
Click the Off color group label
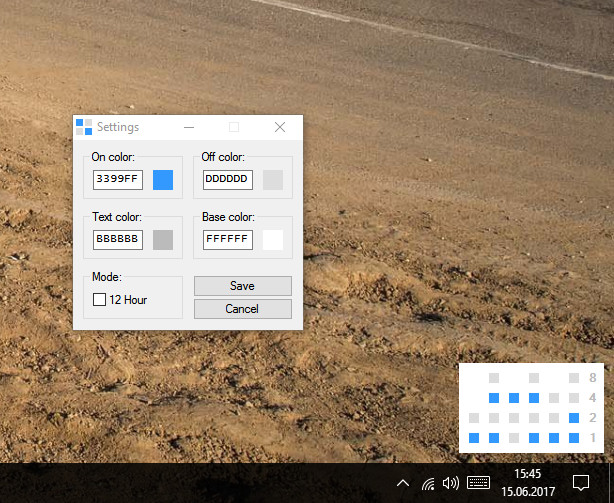223,157
